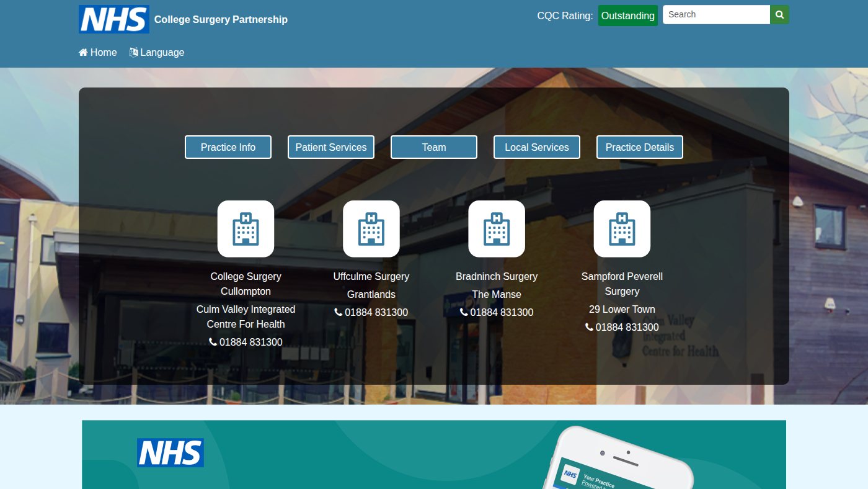Open the Language translate icon
Screen dimensions: 868x489
[133, 53]
